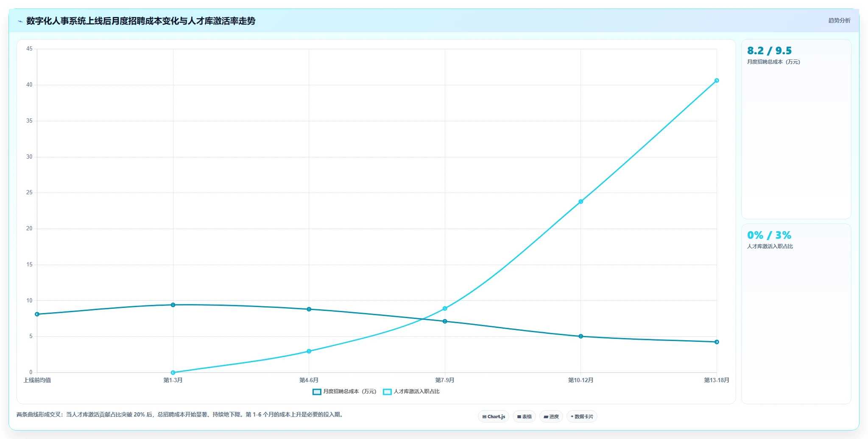
Task: Click the 8.2 / 9.5 cost stat card
Action: coord(796,129)
